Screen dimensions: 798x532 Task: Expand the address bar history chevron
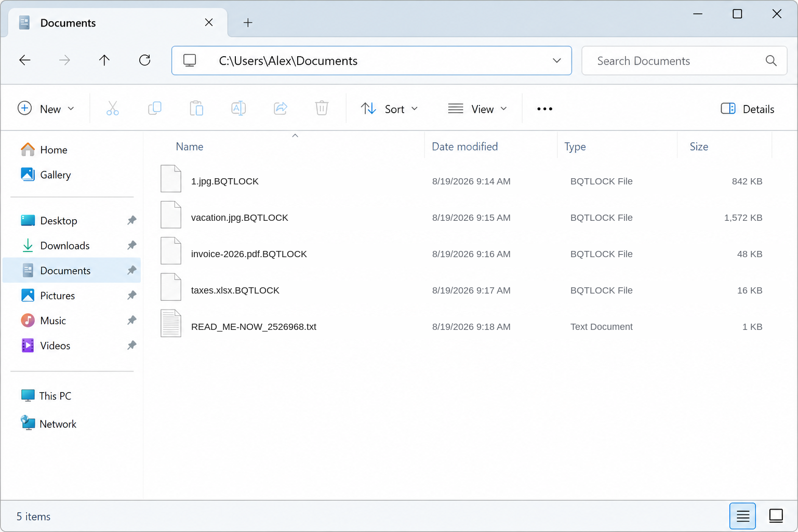[557, 61]
